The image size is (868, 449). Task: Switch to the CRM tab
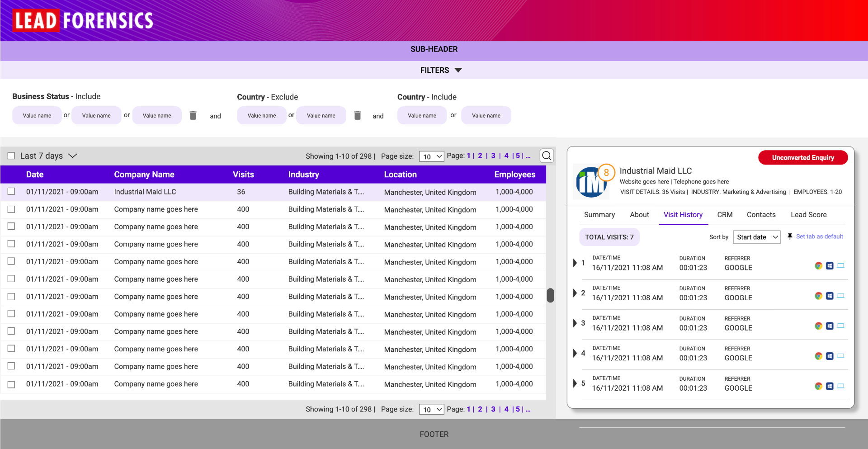click(725, 215)
